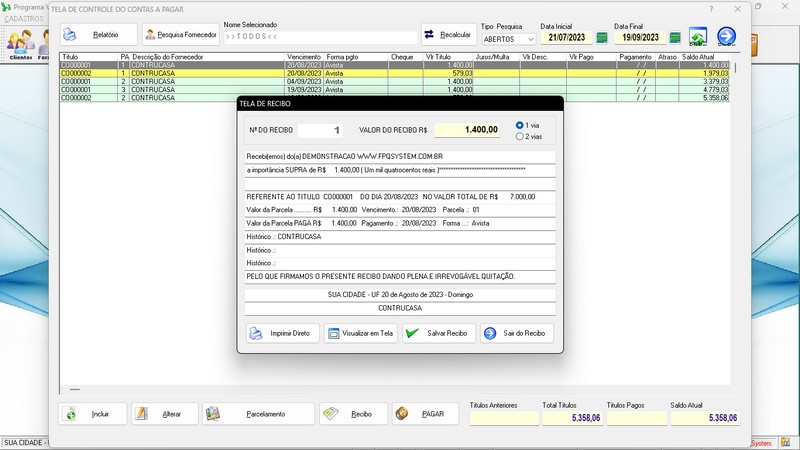Viewport: 800px width, 450px height.
Task: Click the Recalcular button
Action: pos(449,34)
